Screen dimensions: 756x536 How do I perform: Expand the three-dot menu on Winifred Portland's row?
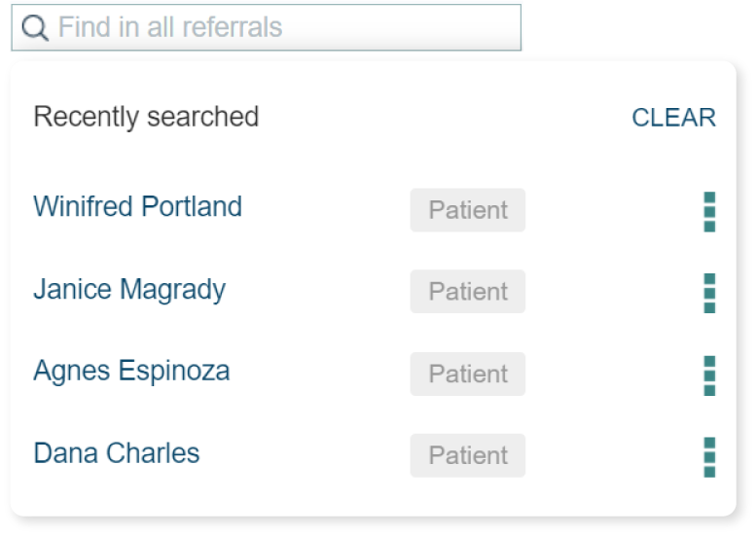pyautogui.click(x=709, y=211)
